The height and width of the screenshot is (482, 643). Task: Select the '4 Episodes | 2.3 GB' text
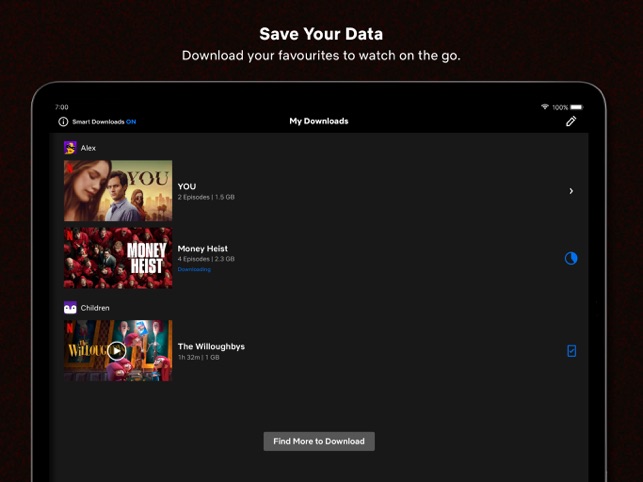coord(206,259)
